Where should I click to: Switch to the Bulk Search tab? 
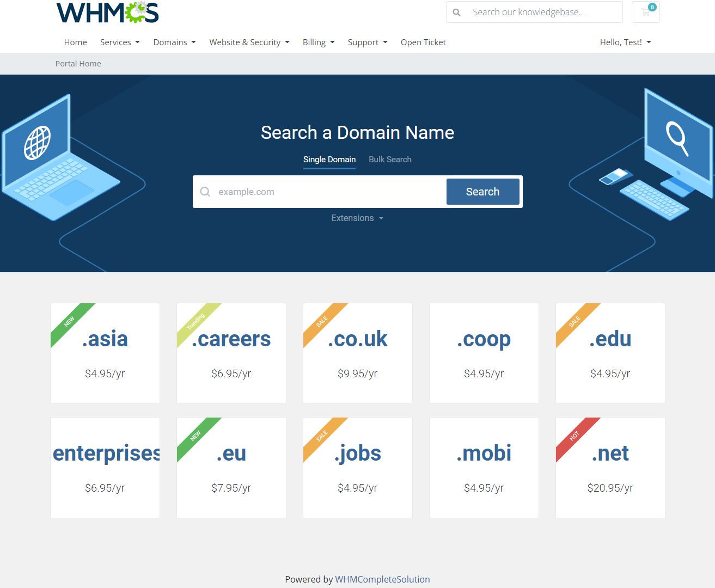(x=390, y=160)
